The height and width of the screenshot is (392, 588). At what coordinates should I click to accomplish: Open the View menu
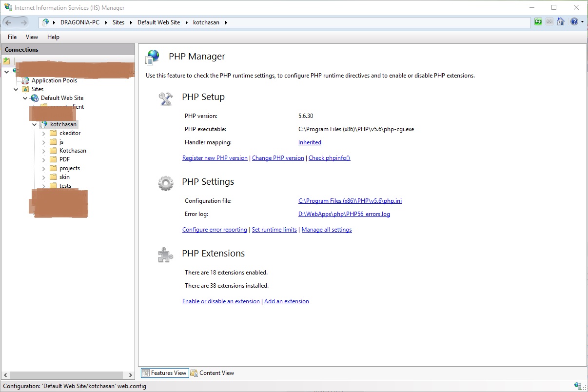pyautogui.click(x=32, y=37)
